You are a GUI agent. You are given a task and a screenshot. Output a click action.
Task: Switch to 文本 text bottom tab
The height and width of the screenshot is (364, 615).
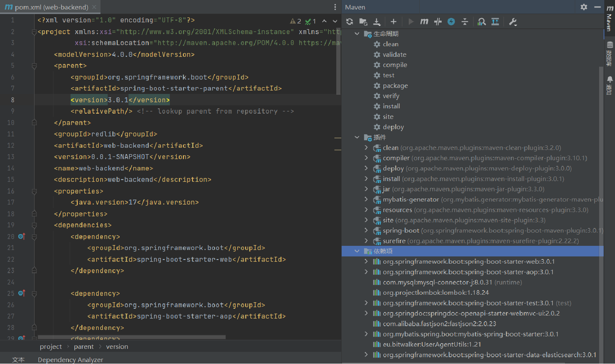pos(18,359)
